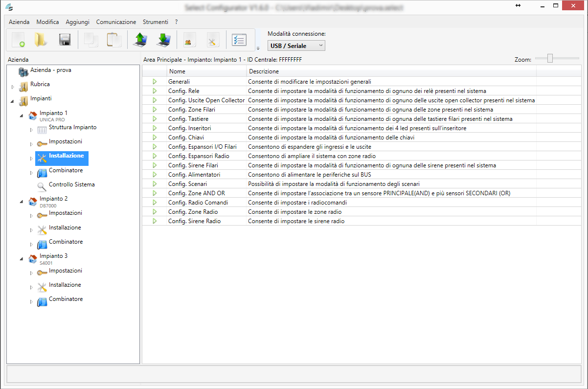Click the new file toolbar icon
The height and width of the screenshot is (389, 588).
(x=19, y=40)
